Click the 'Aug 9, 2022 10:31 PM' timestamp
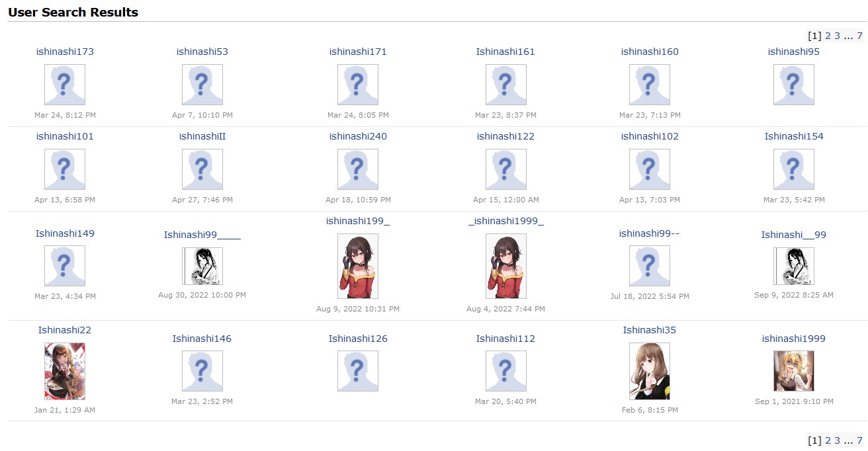This screenshot has width=868, height=451. (x=358, y=309)
